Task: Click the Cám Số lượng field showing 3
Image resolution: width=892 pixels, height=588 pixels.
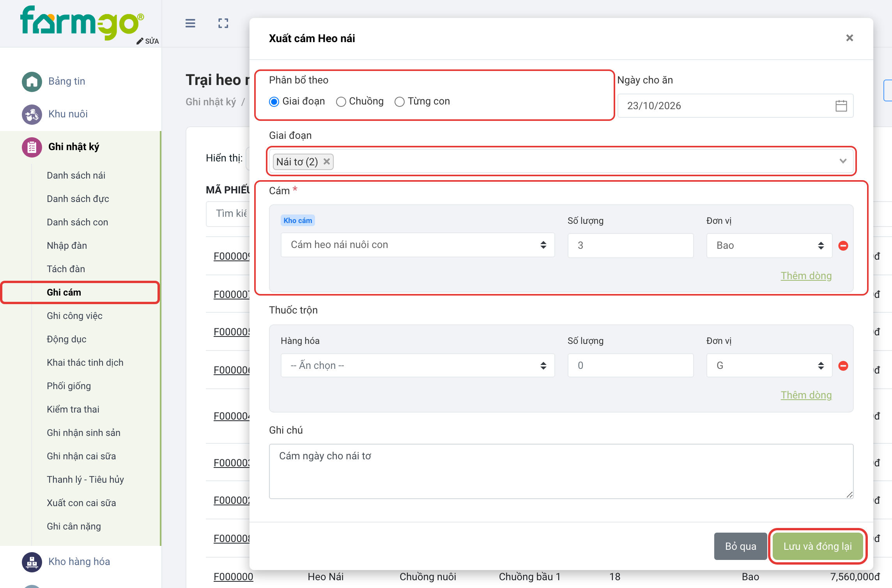Action: pyautogui.click(x=630, y=246)
